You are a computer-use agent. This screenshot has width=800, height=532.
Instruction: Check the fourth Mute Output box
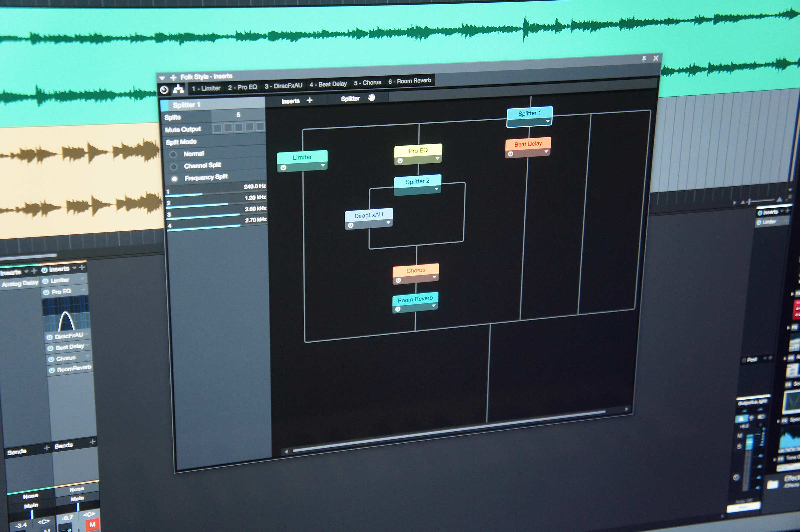[249, 127]
